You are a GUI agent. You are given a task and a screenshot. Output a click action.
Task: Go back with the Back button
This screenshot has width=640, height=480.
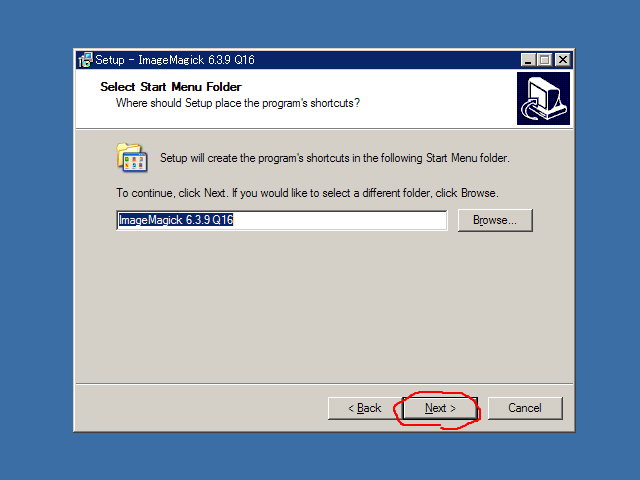tap(364, 408)
